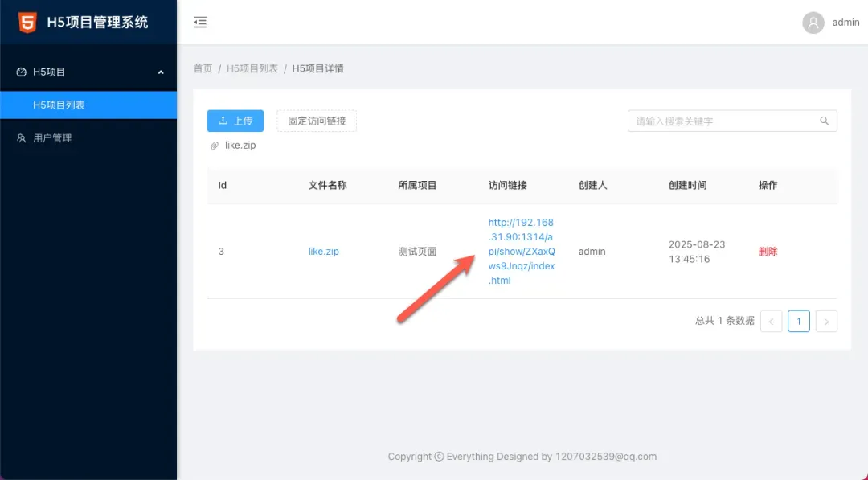Open the 192.168.31.90 access link
The height and width of the screenshot is (480, 868).
click(521, 252)
